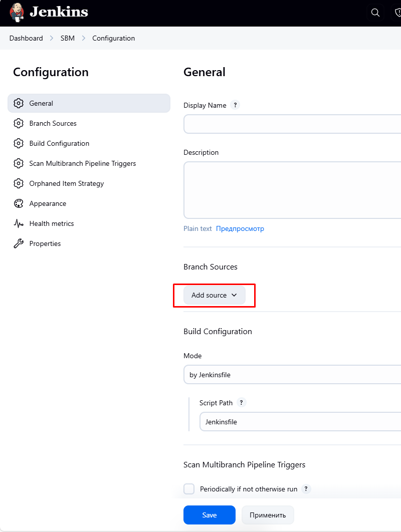Open the Orphaned Item Strategy section
Image resolution: width=401 pixels, height=532 pixels.
[66, 183]
